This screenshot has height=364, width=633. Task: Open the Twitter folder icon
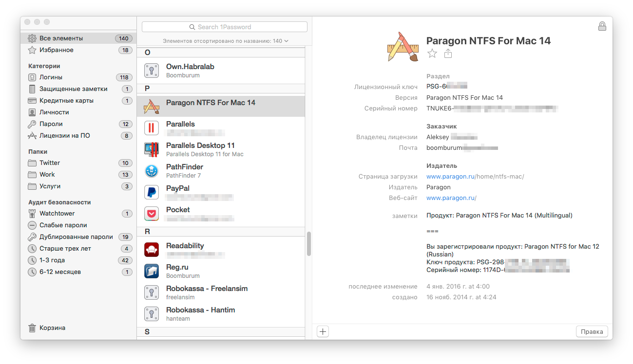click(32, 163)
